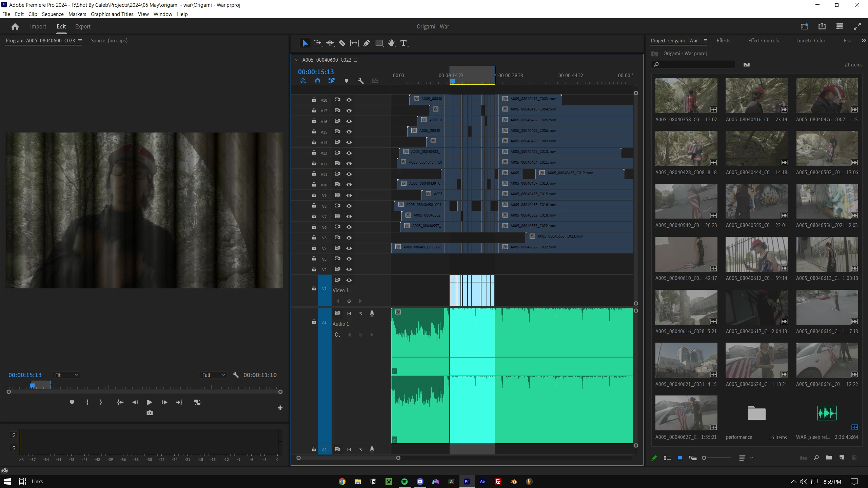Expand the hidden panel tabs chevron
Image resolution: width=868 pixels, height=488 pixels.
[x=864, y=40]
